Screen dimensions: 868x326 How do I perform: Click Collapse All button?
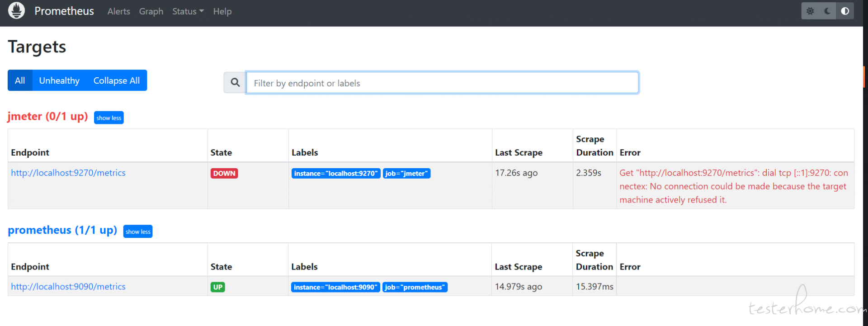tap(117, 80)
